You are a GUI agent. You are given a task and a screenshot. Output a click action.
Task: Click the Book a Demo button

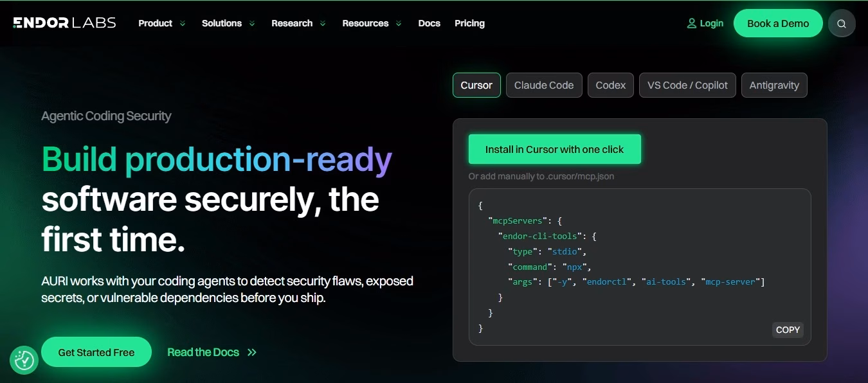click(x=778, y=23)
